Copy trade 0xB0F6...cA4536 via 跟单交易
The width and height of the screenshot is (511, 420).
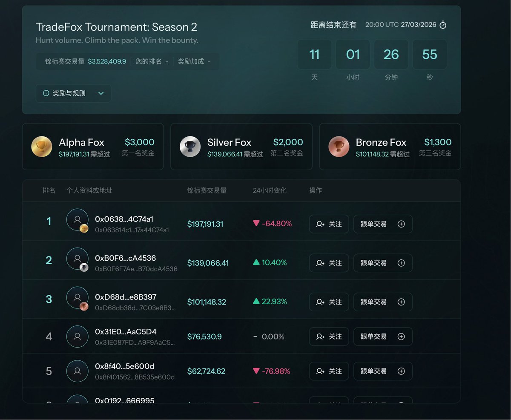pyautogui.click(x=383, y=263)
